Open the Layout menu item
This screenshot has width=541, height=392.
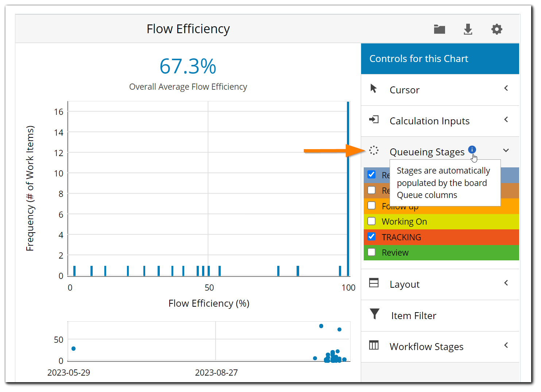404,284
